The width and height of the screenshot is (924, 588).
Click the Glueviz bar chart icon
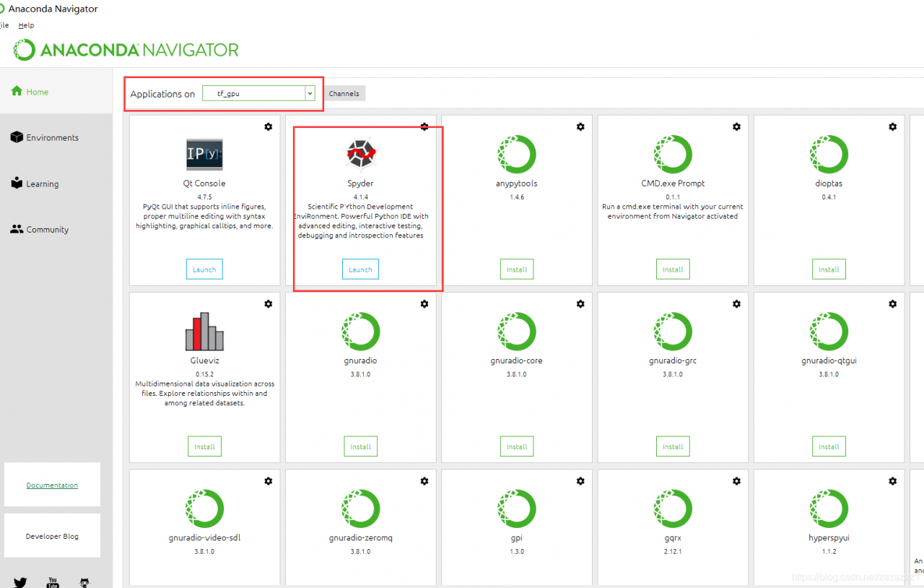[204, 332]
